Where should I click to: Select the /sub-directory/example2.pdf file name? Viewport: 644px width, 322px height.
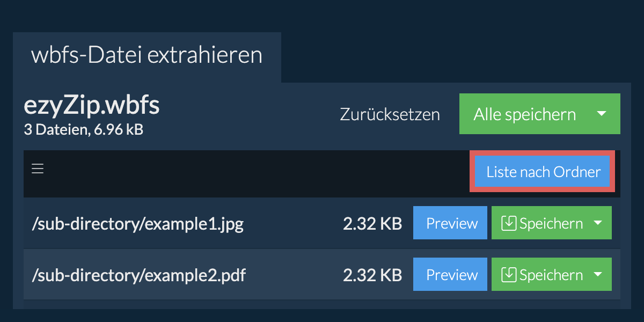(139, 275)
